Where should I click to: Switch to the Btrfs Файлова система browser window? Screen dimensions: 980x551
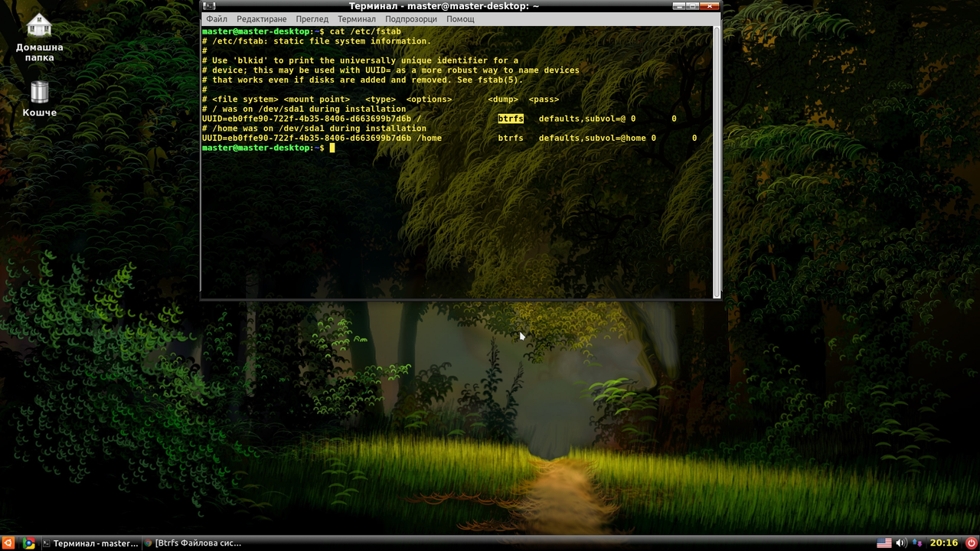[x=193, y=543]
